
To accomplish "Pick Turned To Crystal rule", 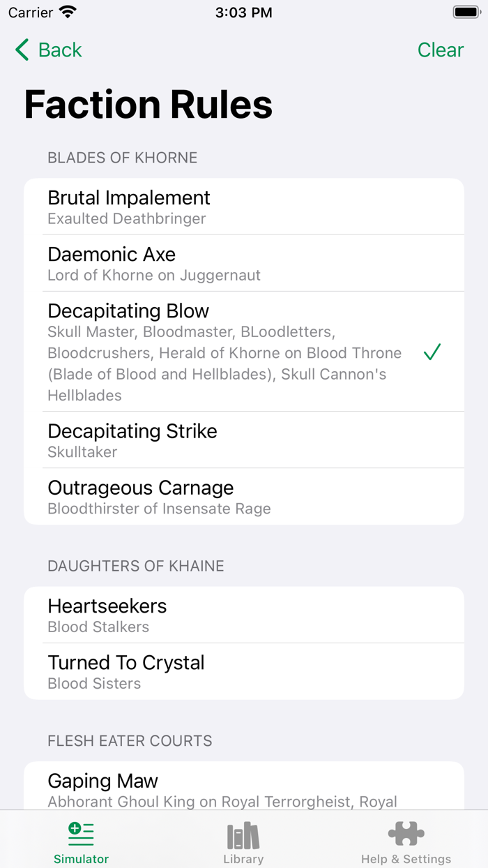I will coord(243,671).
